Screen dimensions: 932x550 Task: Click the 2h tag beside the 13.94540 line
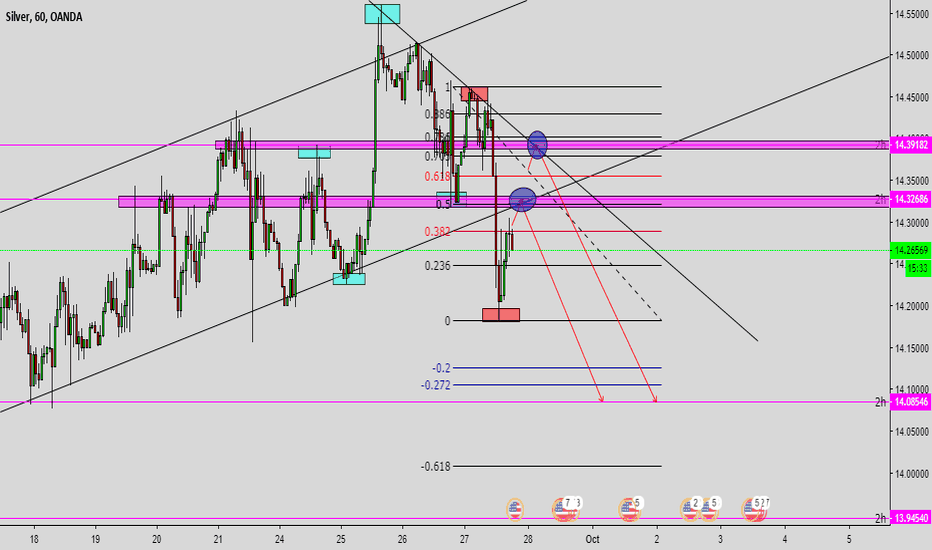click(x=880, y=518)
